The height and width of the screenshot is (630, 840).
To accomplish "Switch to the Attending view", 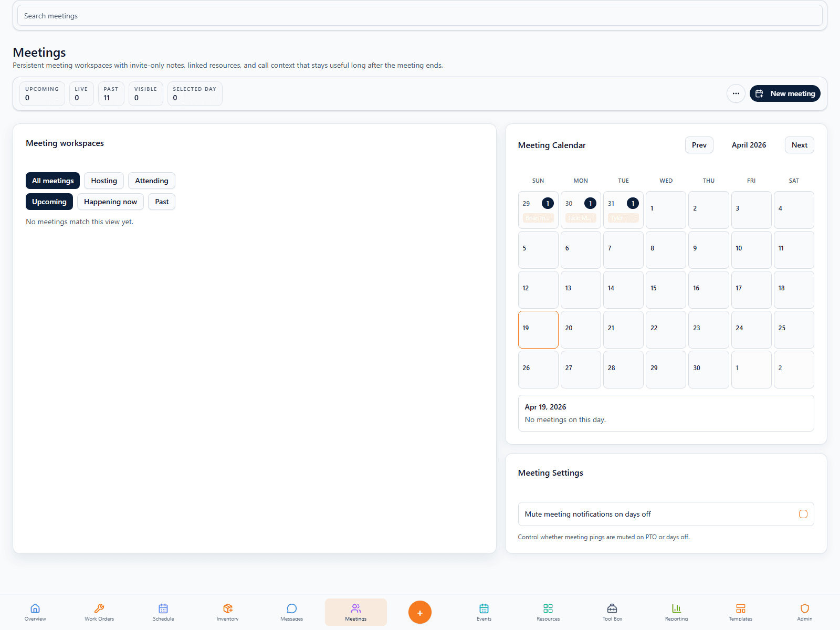I will pyautogui.click(x=151, y=181).
